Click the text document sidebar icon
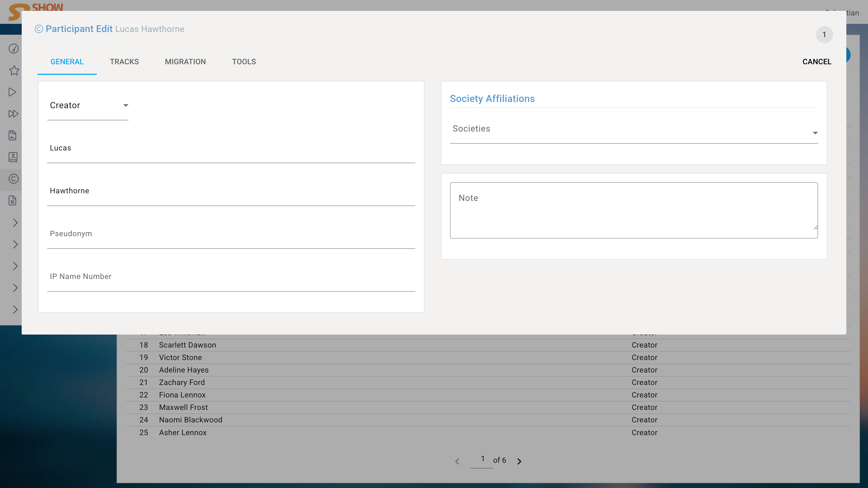 point(12,200)
